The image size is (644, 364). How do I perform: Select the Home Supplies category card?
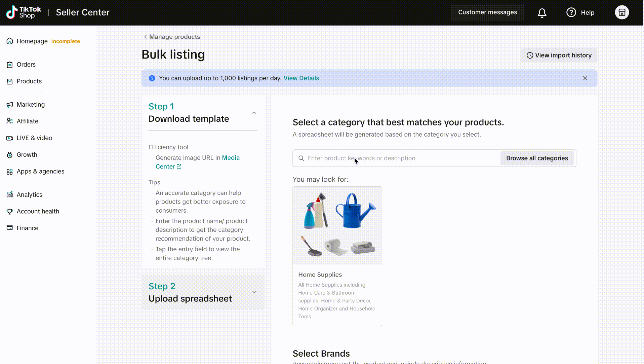coord(337,256)
